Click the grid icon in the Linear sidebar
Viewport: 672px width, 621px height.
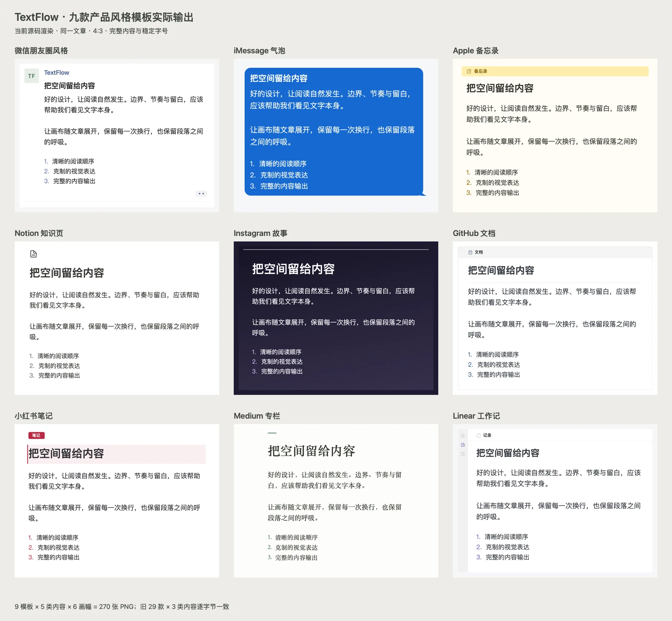[x=463, y=436]
